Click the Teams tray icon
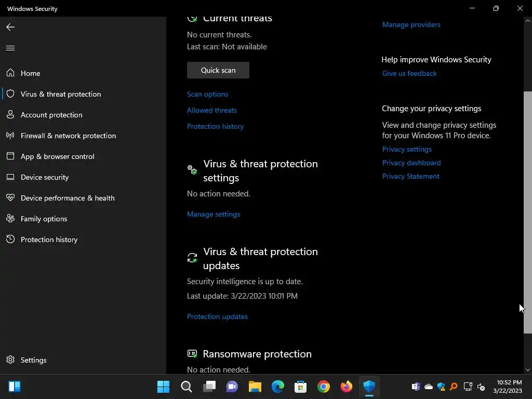532x399 pixels. coord(416,387)
